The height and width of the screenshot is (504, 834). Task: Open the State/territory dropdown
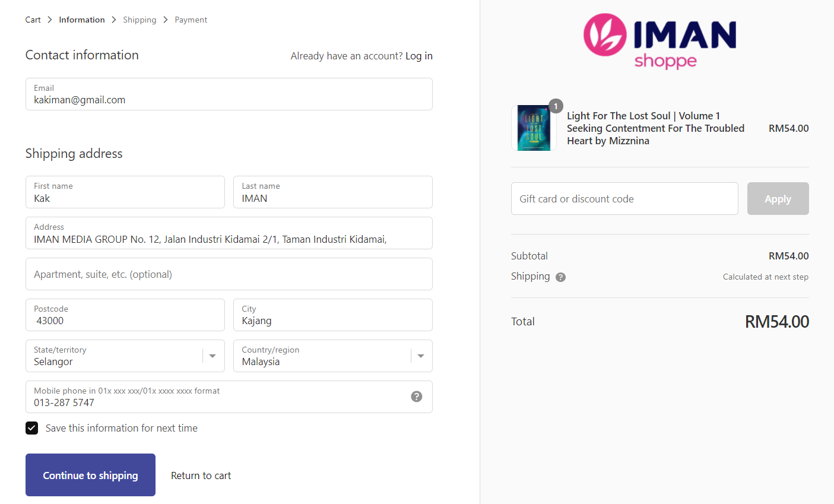(x=125, y=356)
